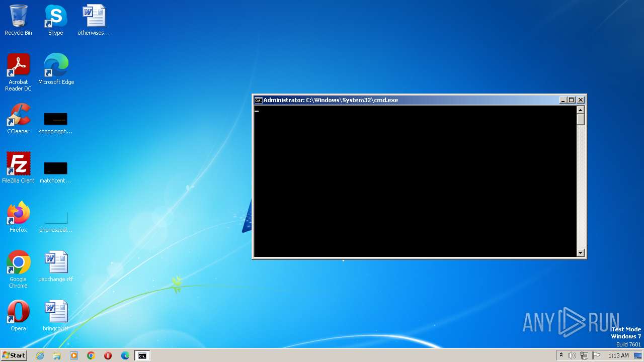
Task: Minimize the cmd.exe window
Action: (563, 100)
